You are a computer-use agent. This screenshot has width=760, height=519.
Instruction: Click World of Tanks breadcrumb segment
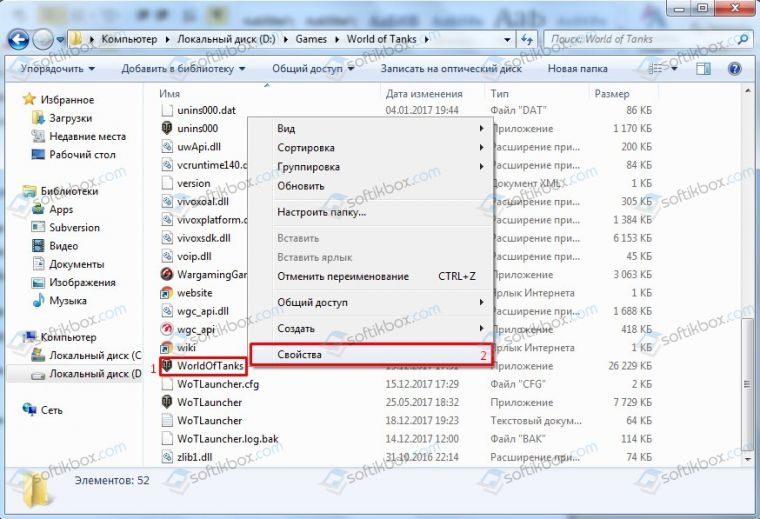[x=381, y=39]
